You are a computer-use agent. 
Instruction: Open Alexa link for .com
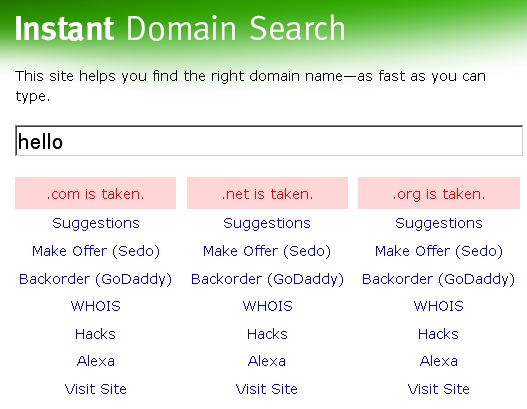pos(96,361)
